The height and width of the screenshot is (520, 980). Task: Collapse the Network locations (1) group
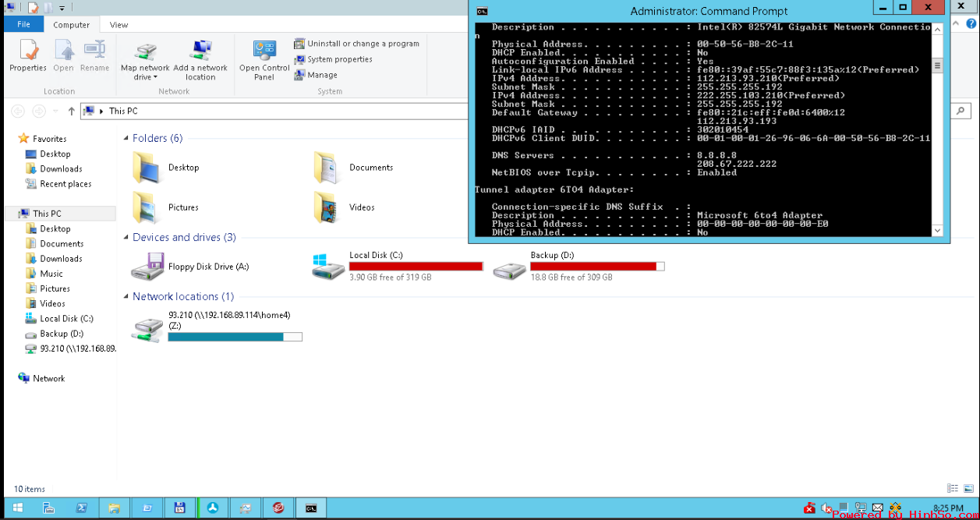click(x=126, y=297)
